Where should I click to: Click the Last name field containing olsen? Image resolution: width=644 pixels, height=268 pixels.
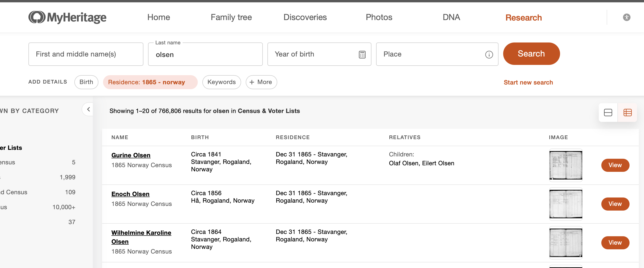205,54
